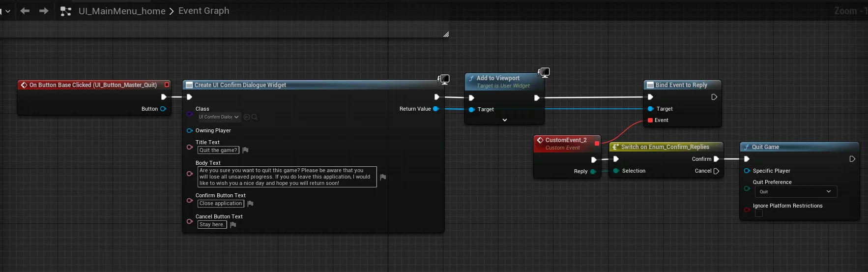
Task: Click the localization flag beside the Body Text field
Action: point(383,177)
